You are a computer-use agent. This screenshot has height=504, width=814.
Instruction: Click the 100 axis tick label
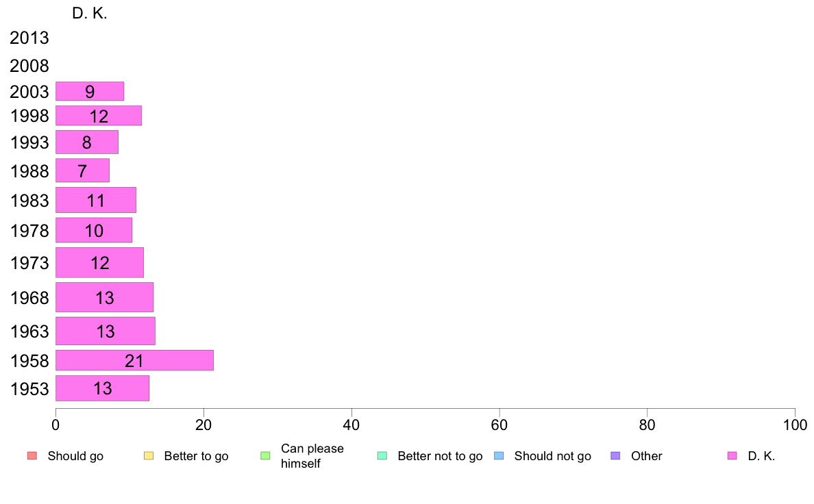pyautogui.click(x=795, y=425)
